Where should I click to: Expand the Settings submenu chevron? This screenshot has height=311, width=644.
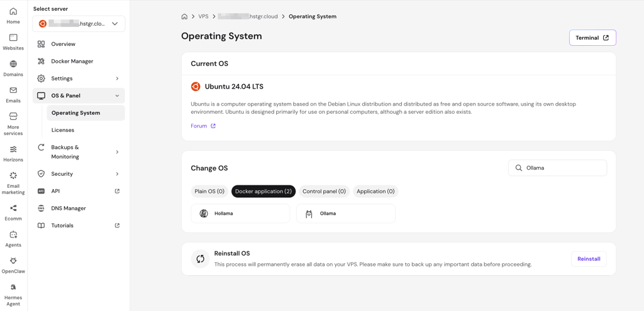[x=117, y=79]
